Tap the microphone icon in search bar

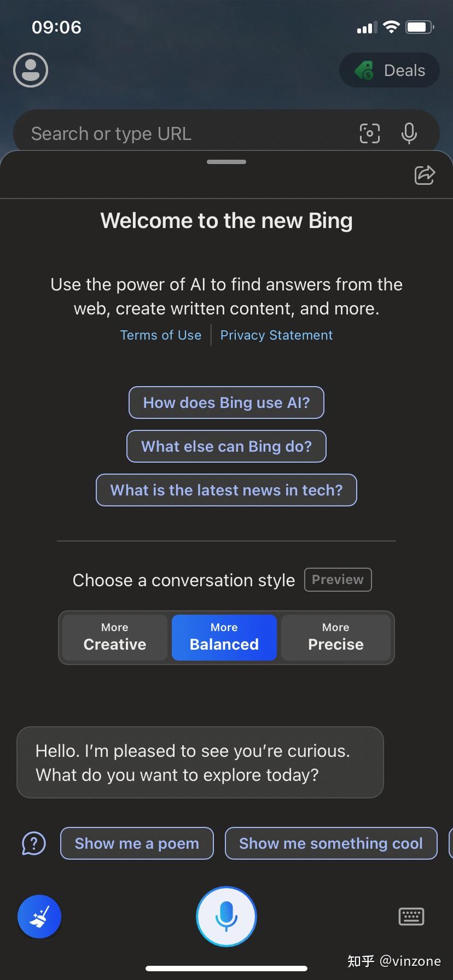(x=409, y=133)
